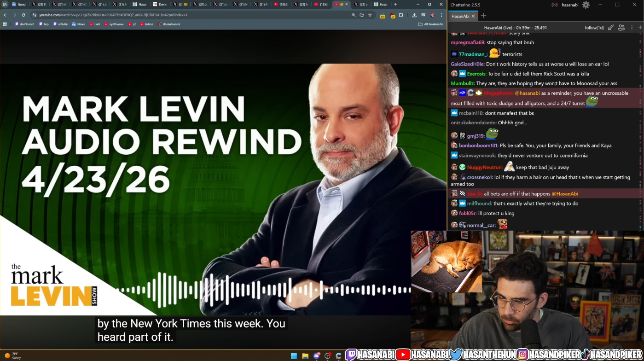The image size is (644, 361).
Task: Open the zoom magnifier icon in address bar
Action: tap(354, 15)
